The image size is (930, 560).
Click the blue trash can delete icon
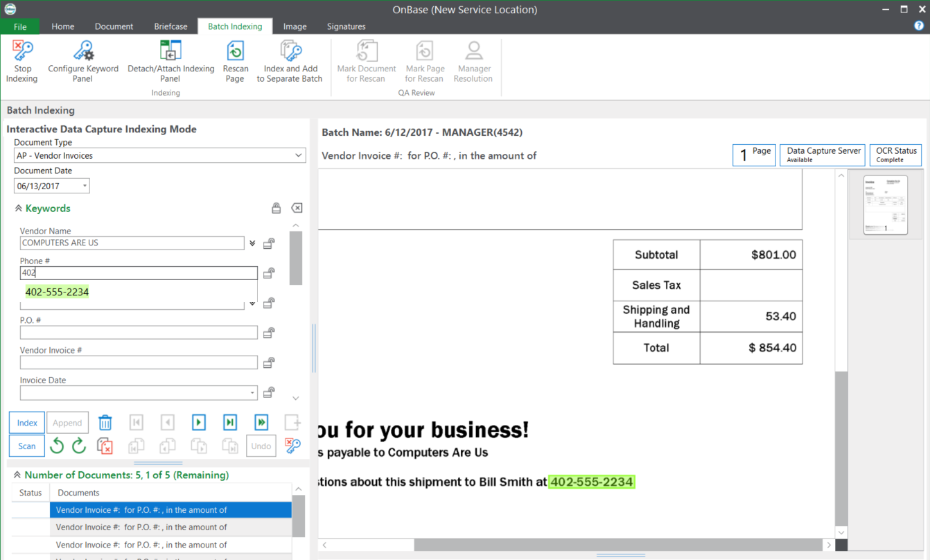pyautogui.click(x=105, y=423)
